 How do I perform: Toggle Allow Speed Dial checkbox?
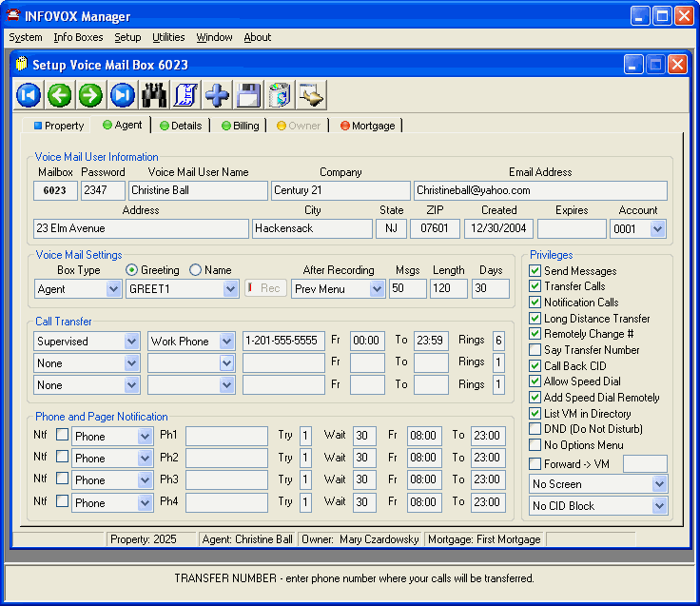click(x=535, y=381)
